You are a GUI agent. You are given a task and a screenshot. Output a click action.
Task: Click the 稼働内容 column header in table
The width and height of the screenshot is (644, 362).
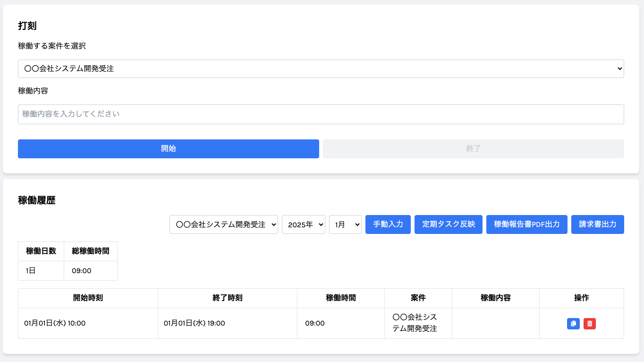(496, 298)
